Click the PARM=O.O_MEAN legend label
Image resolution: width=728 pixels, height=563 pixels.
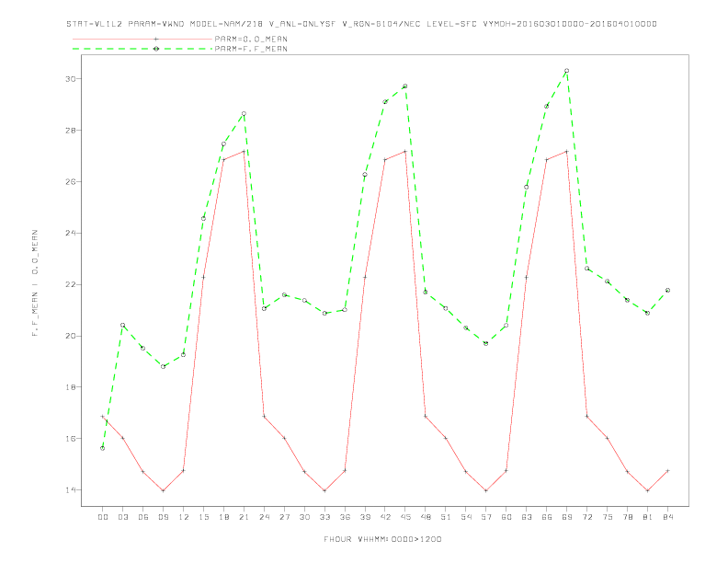(251, 39)
